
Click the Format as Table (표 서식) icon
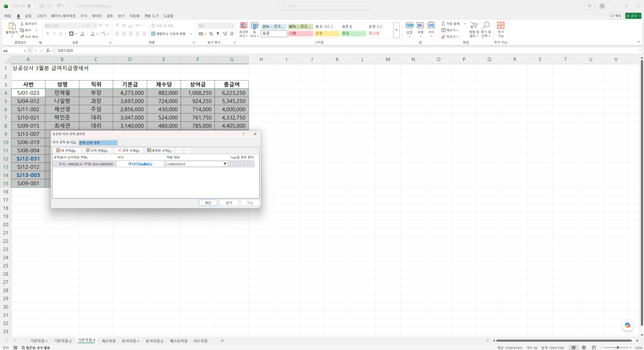point(255,26)
